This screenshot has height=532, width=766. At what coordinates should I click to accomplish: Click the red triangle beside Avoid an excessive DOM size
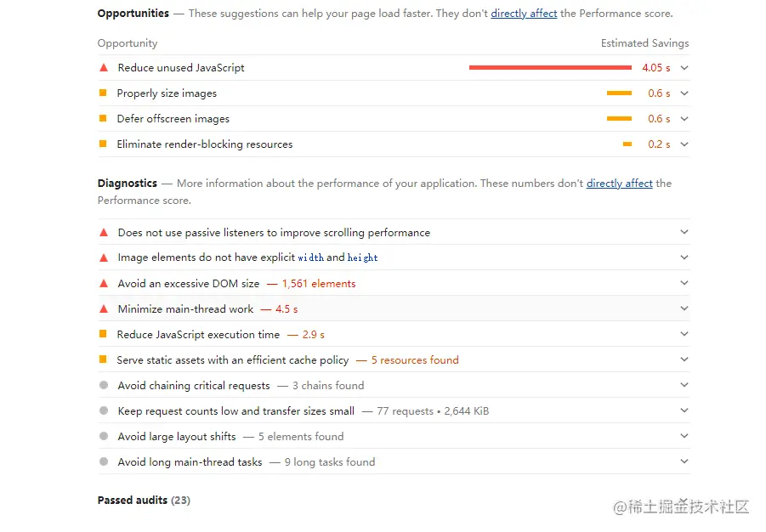[x=104, y=283]
